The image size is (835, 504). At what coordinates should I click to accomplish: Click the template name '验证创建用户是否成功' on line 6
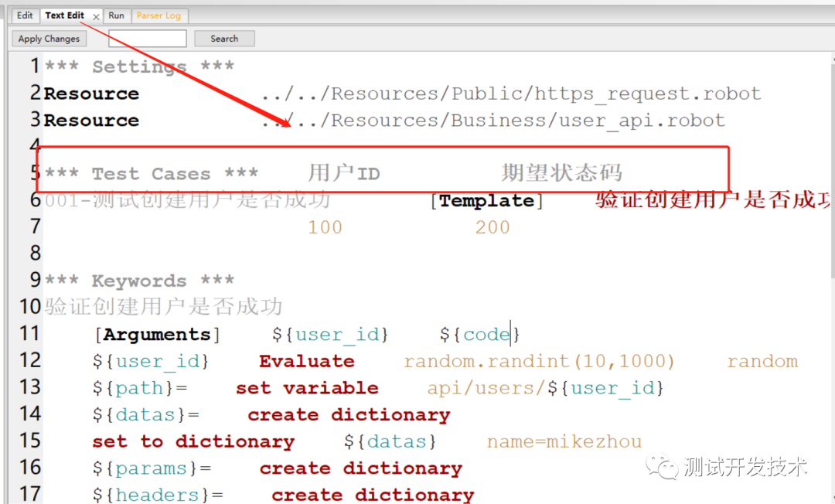(714, 199)
